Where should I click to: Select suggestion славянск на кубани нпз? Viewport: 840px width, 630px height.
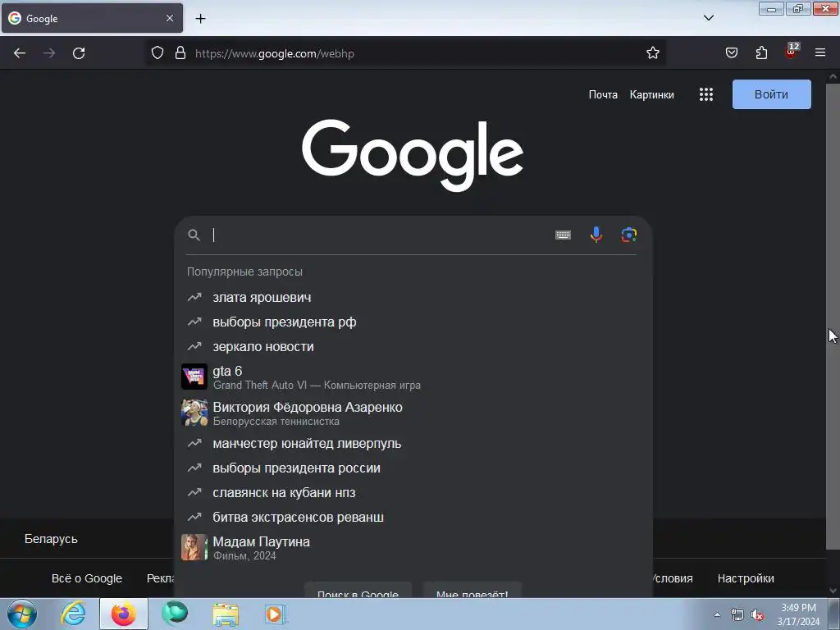pyautogui.click(x=412, y=493)
